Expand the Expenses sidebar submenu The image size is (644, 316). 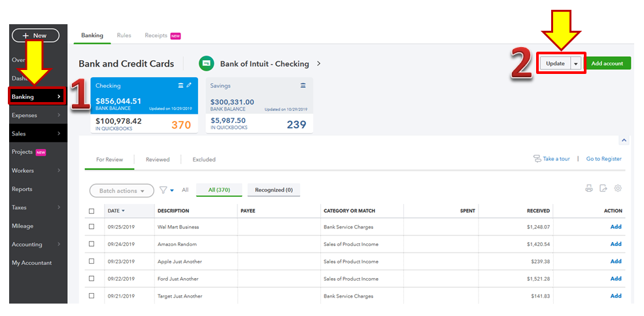[59, 115]
